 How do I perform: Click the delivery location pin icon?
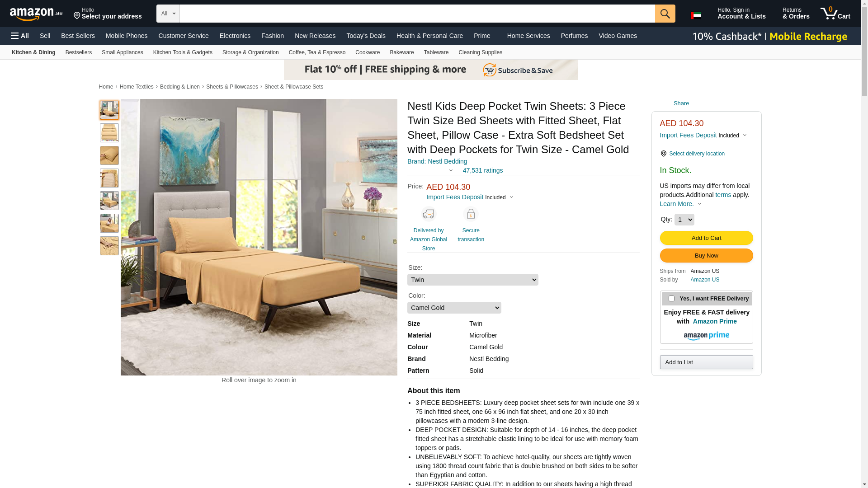(x=663, y=154)
